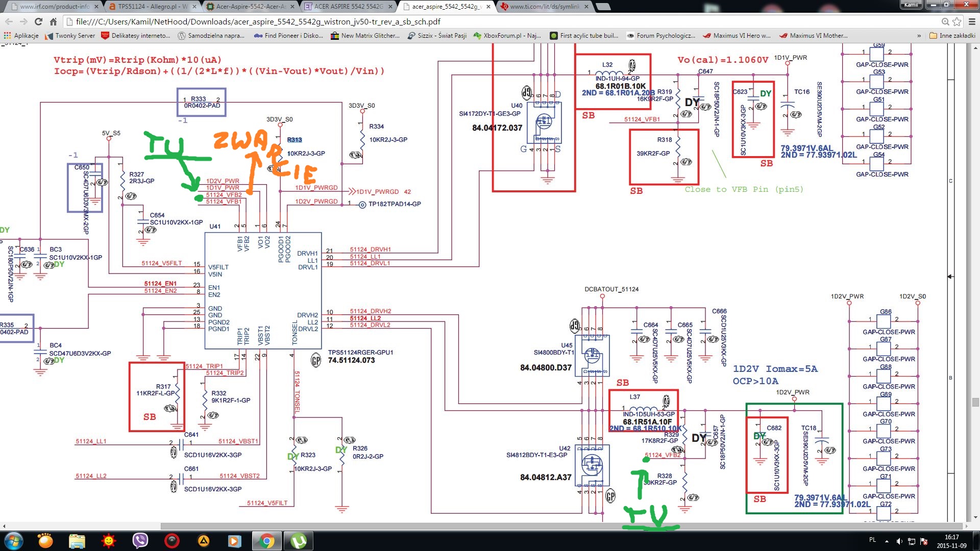
Task: Go back to previous page
Action: 9,21
